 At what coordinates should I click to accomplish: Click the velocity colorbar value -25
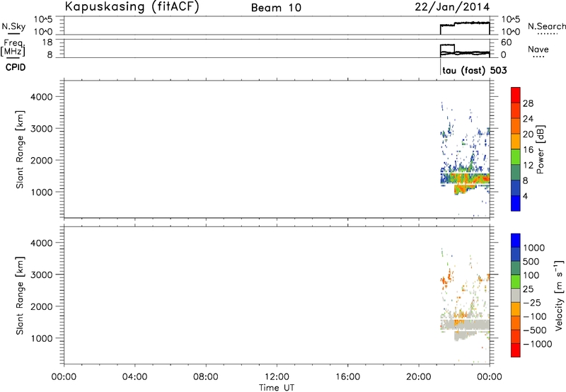pyautogui.click(x=532, y=303)
